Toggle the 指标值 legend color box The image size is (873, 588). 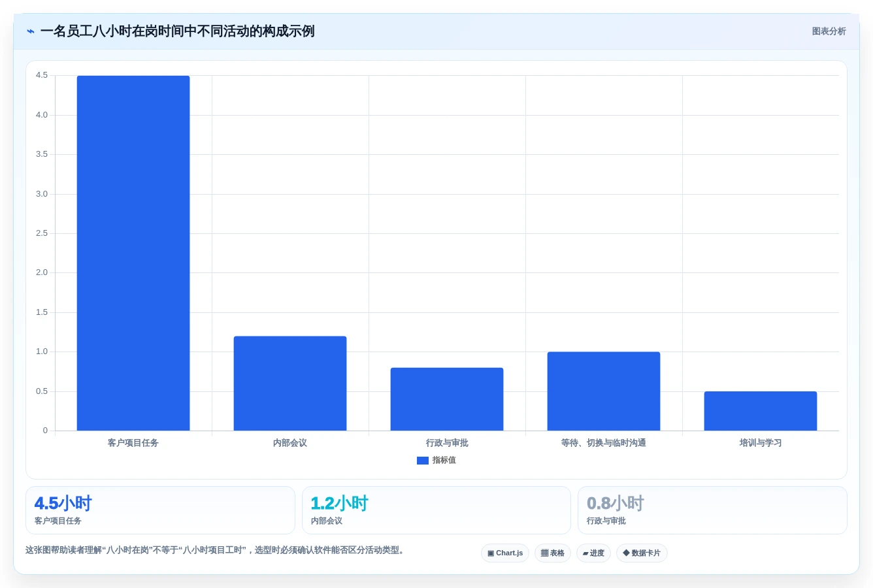click(x=423, y=461)
